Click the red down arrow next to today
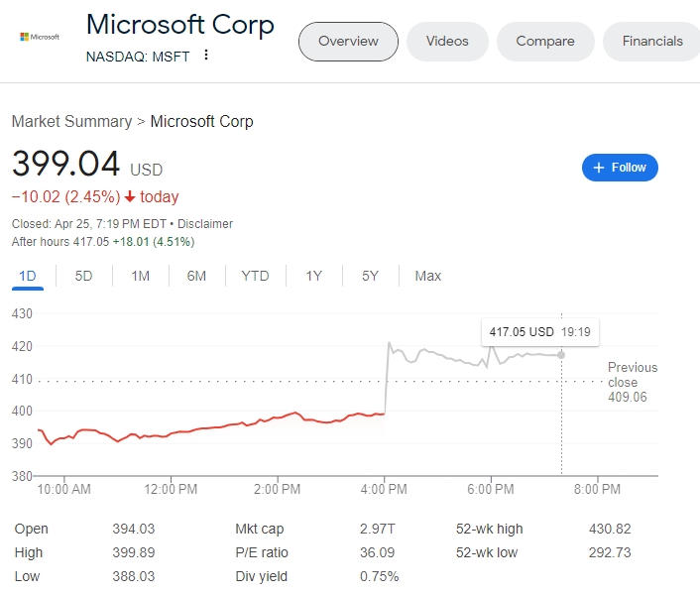The height and width of the screenshot is (595, 700). pyautogui.click(x=130, y=196)
